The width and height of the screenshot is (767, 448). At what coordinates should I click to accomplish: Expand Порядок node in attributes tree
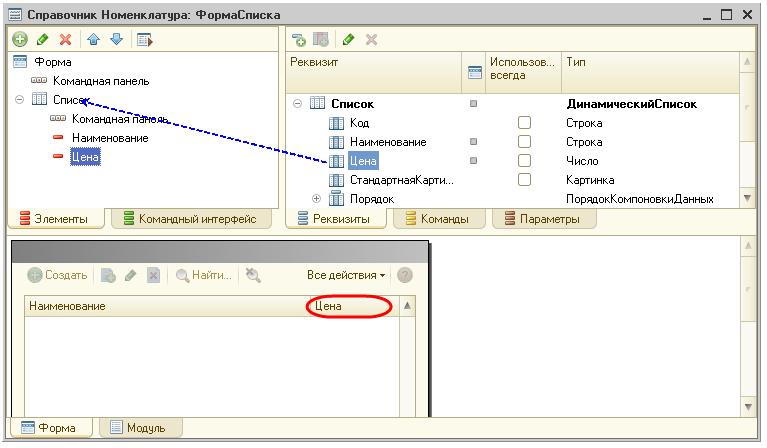point(316,199)
